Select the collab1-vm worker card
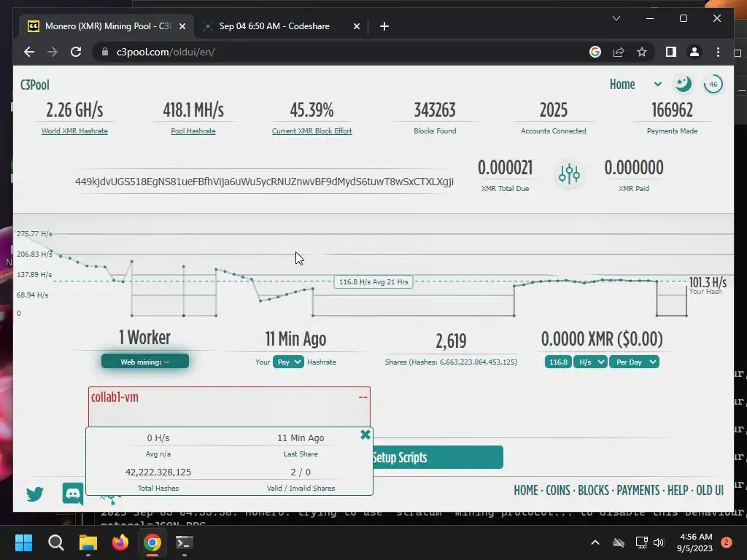The height and width of the screenshot is (560, 747). click(229, 407)
